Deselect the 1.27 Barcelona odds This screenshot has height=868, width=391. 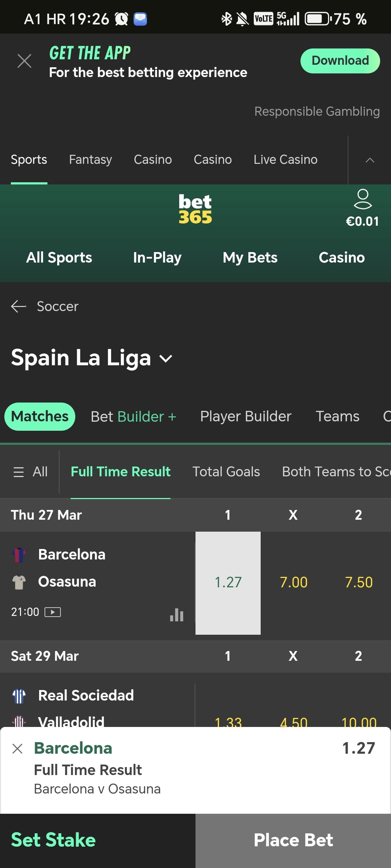point(228,583)
